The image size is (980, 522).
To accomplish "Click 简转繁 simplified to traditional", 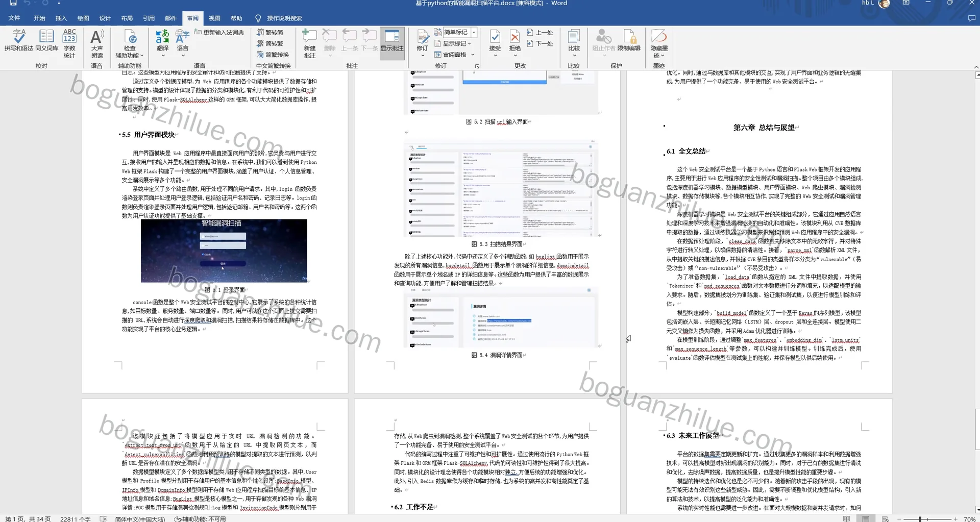I will (x=270, y=43).
